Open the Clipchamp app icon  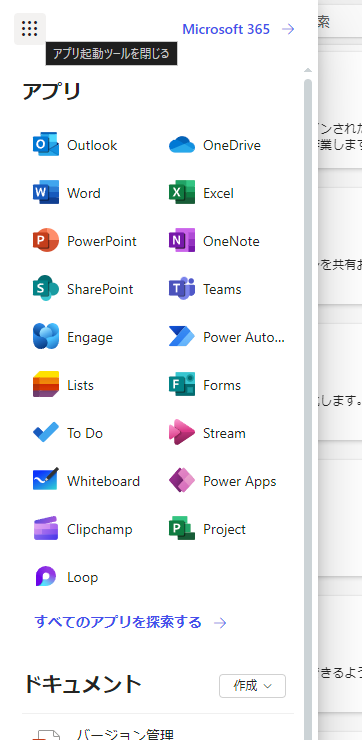[46, 529]
